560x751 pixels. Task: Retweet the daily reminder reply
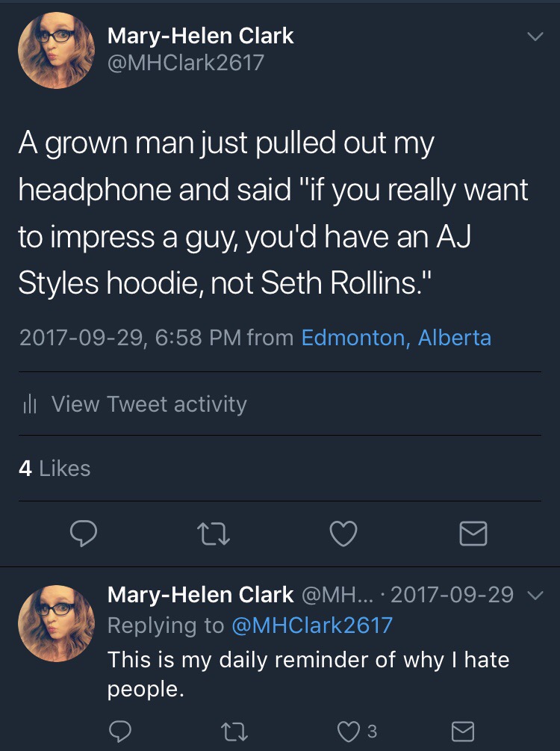tap(236, 730)
